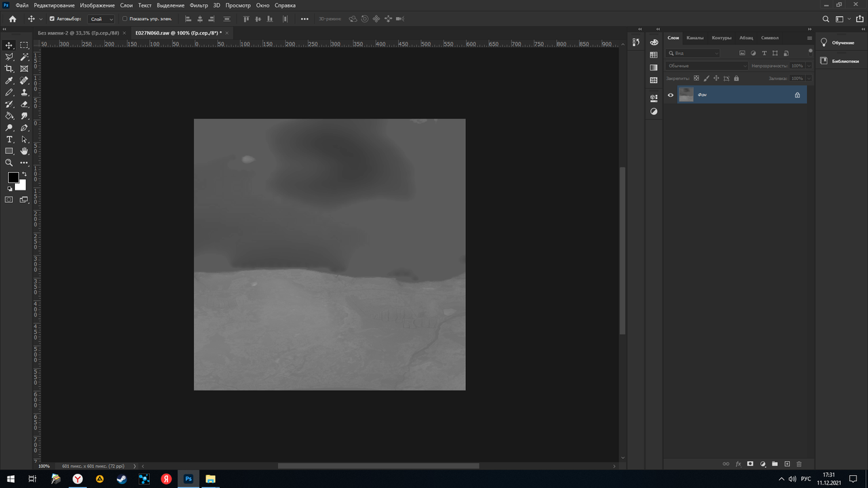This screenshot has height=488, width=868.
Task: Click the new group folder button
Action: point(774,464)
